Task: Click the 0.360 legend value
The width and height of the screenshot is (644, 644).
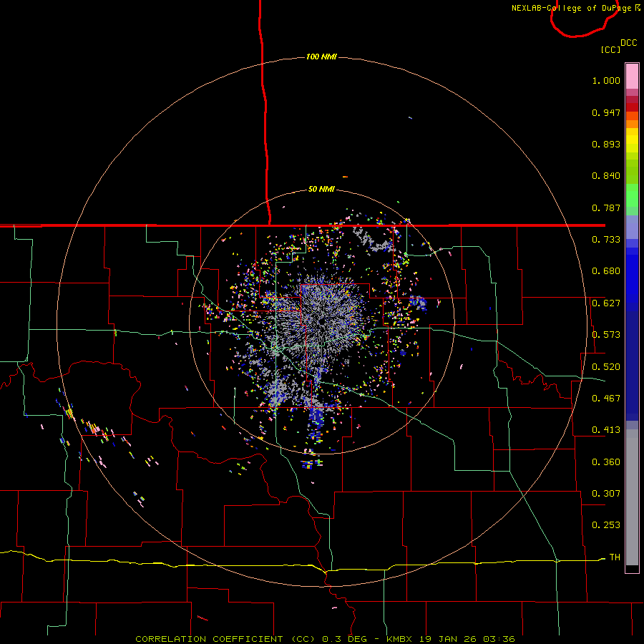Action: [x=606, y=462]
